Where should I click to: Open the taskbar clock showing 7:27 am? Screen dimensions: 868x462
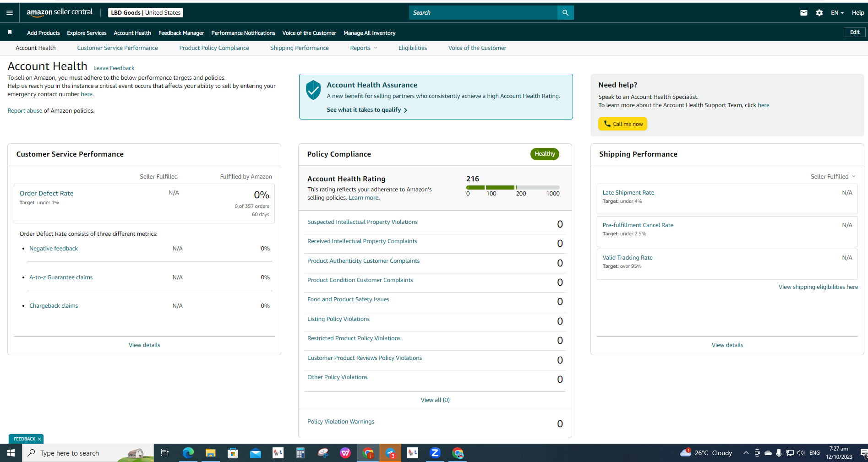click(x=839, y=453)
